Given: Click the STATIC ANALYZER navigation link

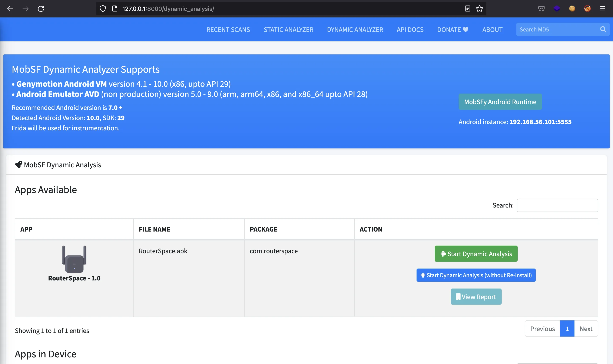Looking at the screenshot, I should 288,29.
